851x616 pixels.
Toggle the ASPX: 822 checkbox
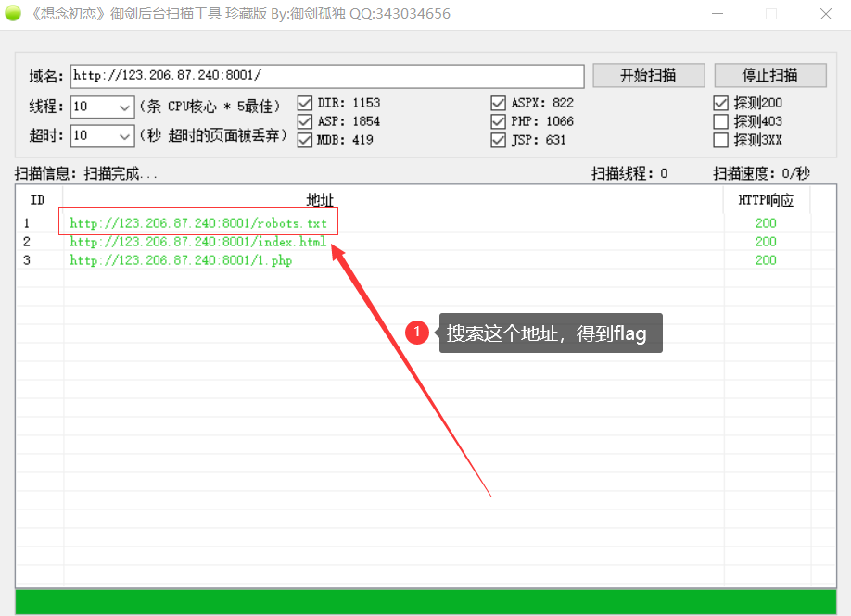[498, 103]
